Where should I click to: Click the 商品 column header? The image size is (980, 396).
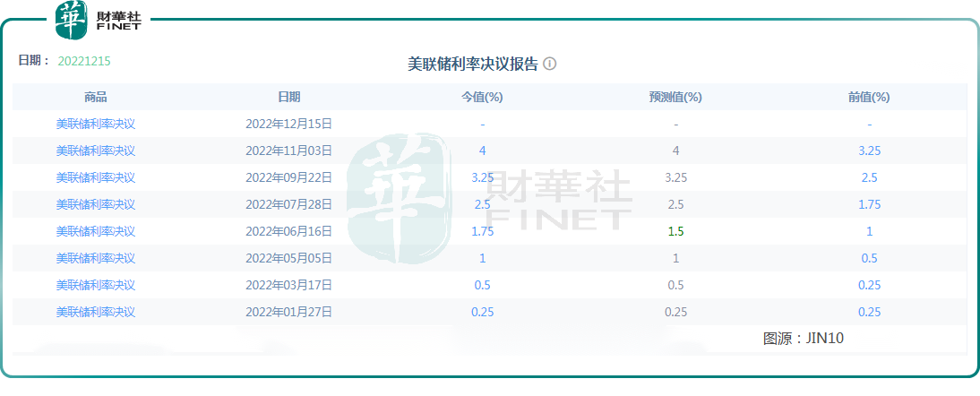click(x=96, y=98)
